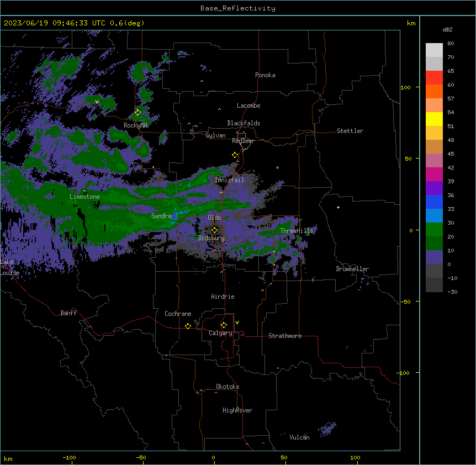Click the ThreeHills label

click(x=297, y=231)
